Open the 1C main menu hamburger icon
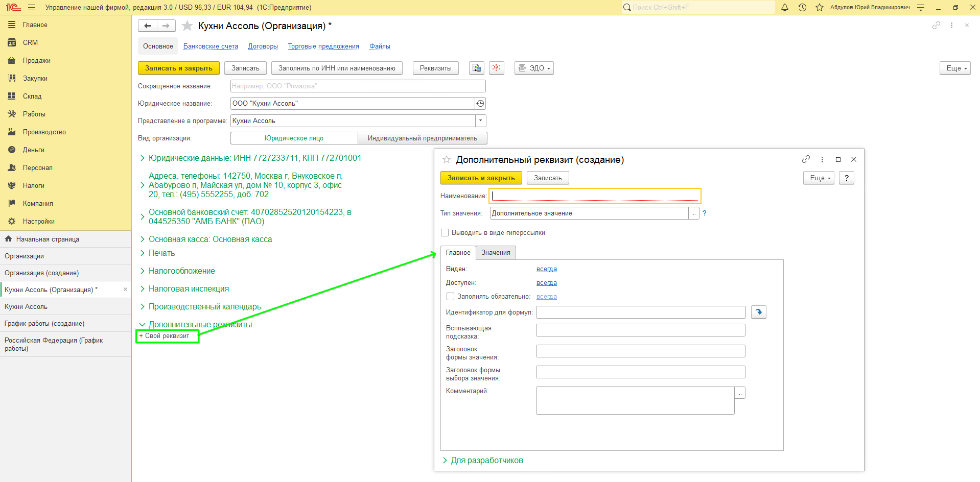Image resolution: width=980 pixels, height=482 pixels. 32,8
